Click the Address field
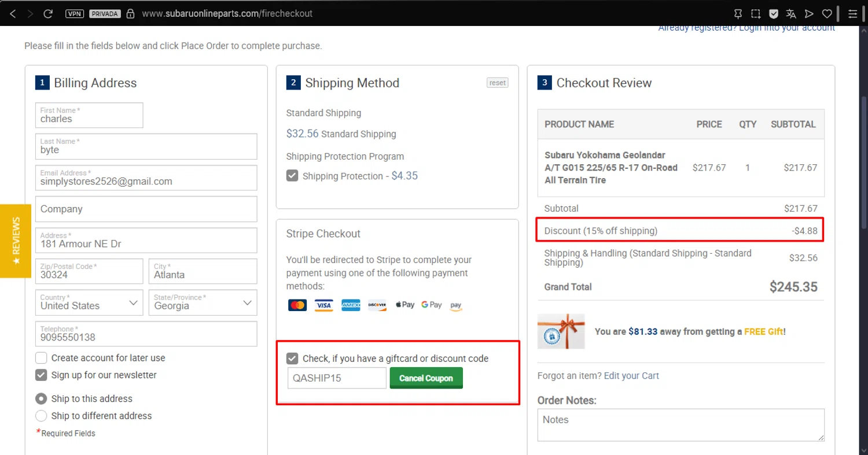868x455 pixels. click(146, 240)
